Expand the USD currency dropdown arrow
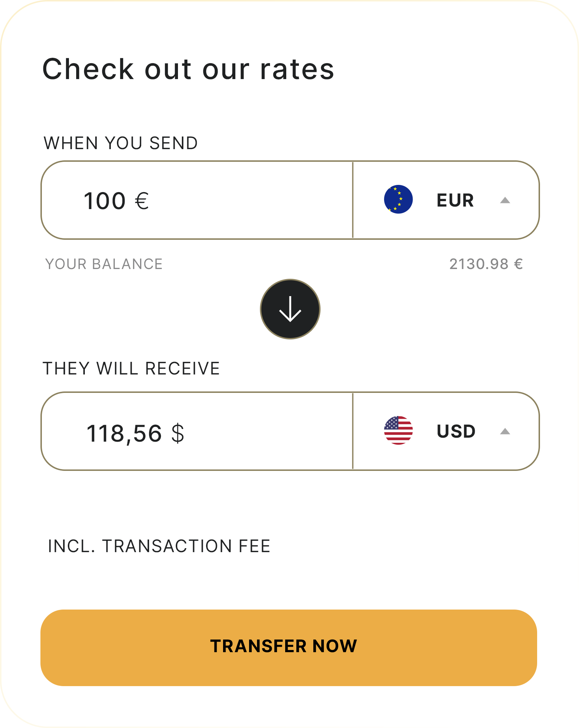579x728 pixels. [505, 432]
